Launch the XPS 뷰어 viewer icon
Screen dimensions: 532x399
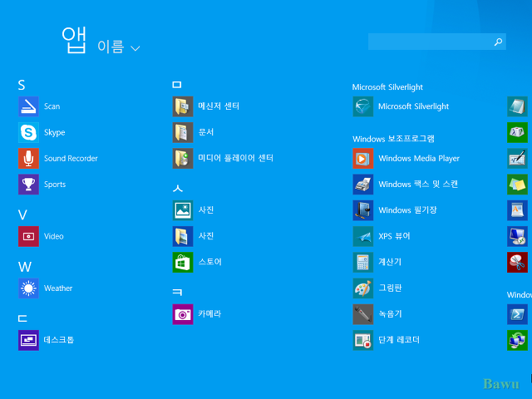coord(363,236)
